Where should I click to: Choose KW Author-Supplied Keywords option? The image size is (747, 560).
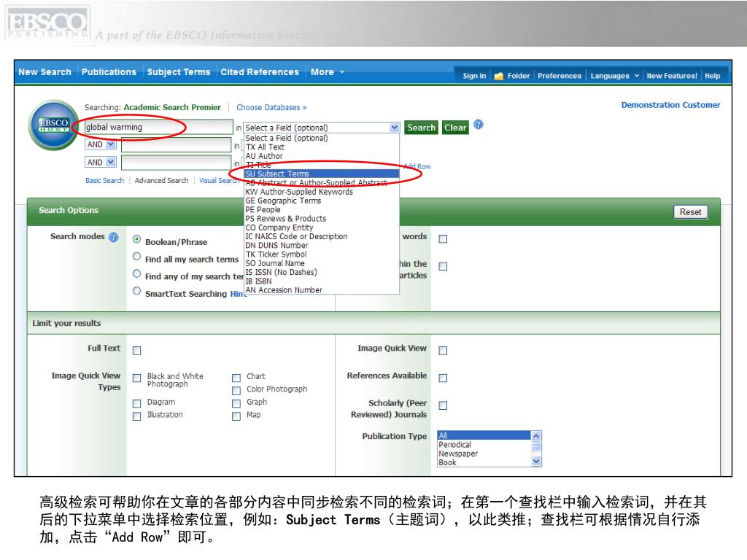pos(322,192)
